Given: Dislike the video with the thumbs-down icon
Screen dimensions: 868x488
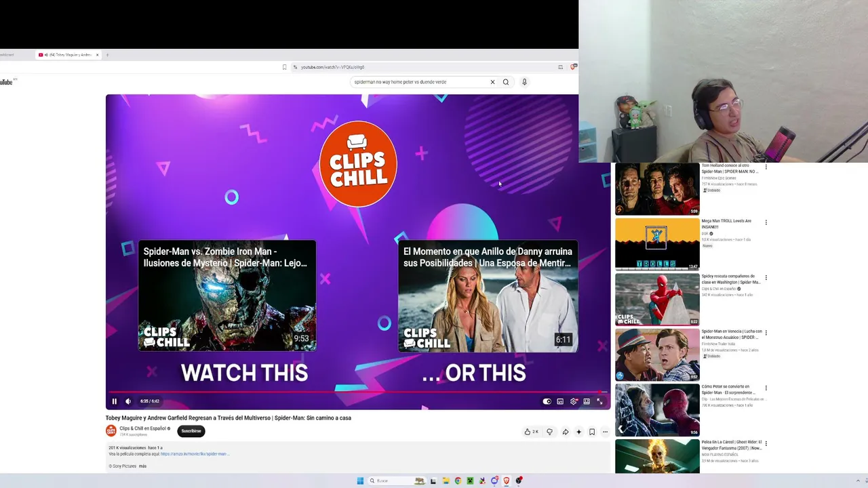Looking at the screenshot, I should tap(549, 432).
